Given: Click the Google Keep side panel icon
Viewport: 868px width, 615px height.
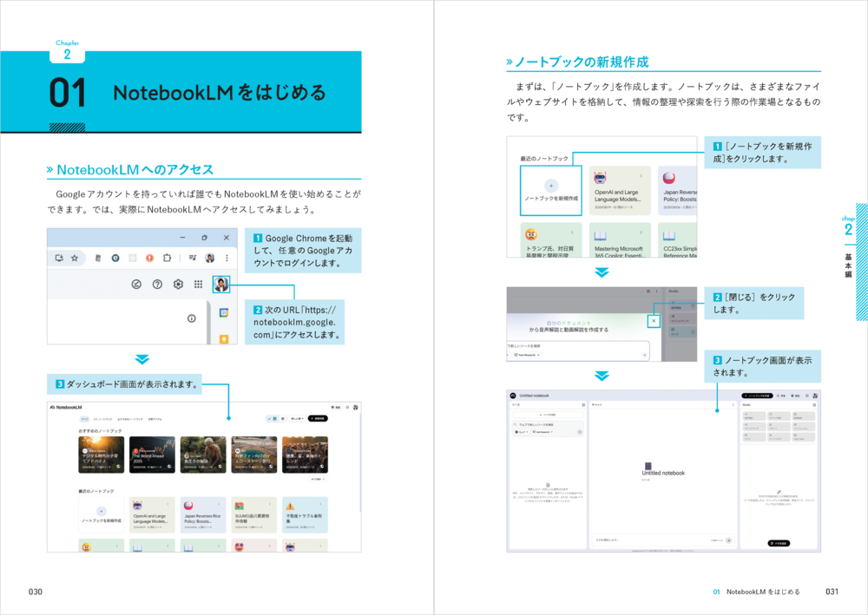Looking at the screenshot, I should pos(223,339).
